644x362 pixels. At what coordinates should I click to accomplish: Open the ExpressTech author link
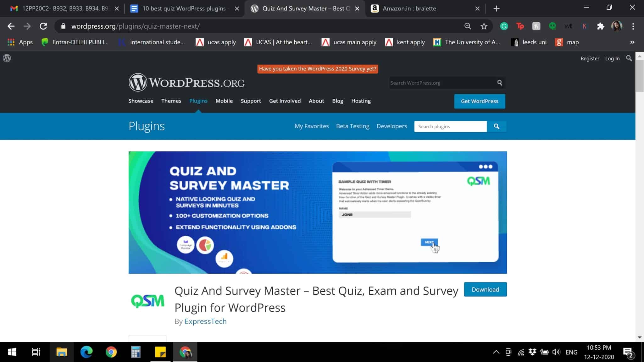tap(206, 321)
